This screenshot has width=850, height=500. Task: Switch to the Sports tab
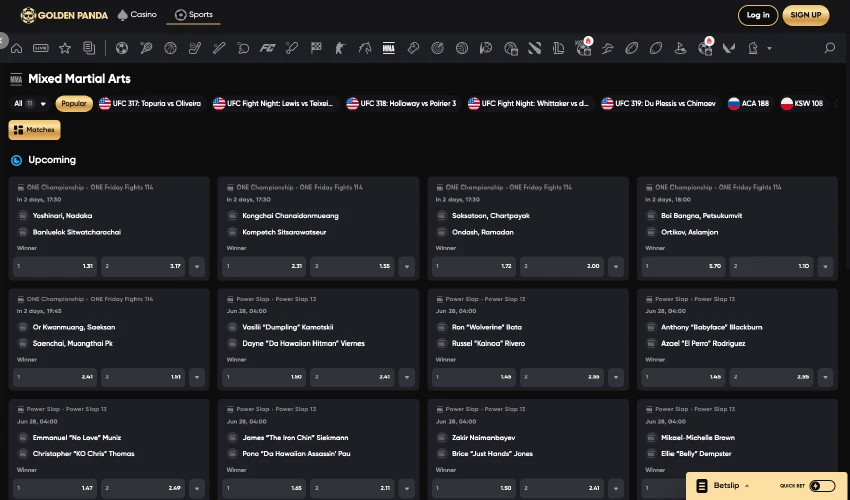point(194,15)
